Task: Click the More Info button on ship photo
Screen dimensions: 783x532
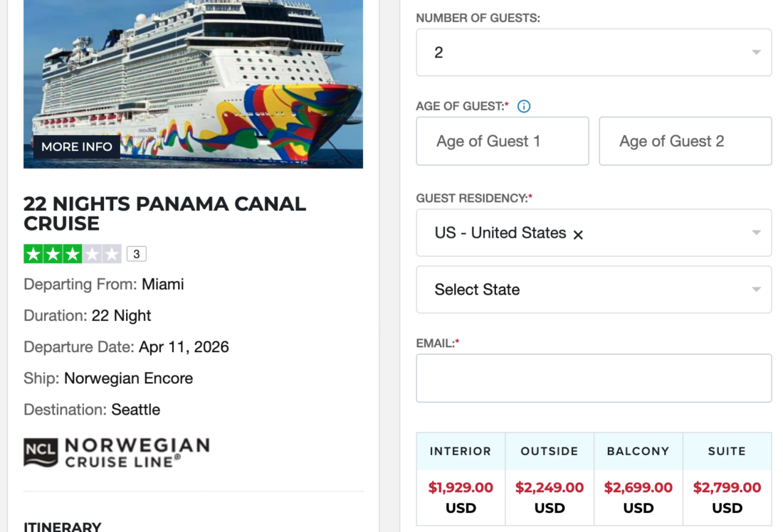Action: (77, 147)
